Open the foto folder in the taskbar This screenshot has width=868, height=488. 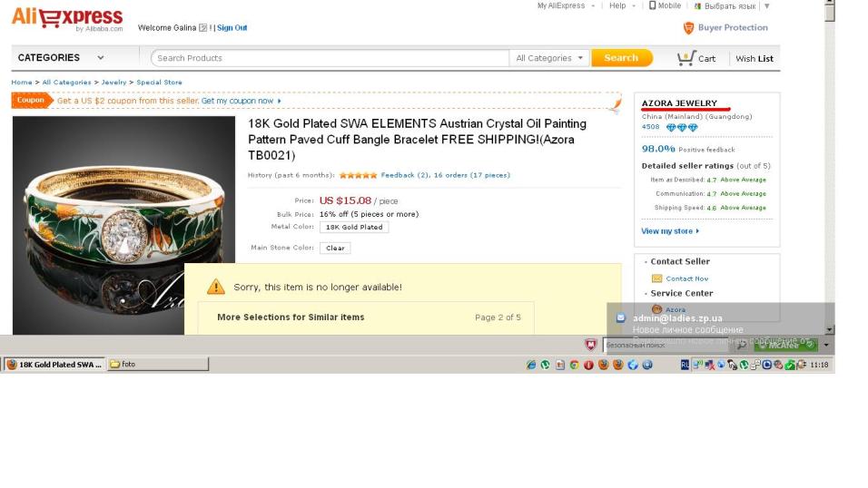[x=157, y=364]
